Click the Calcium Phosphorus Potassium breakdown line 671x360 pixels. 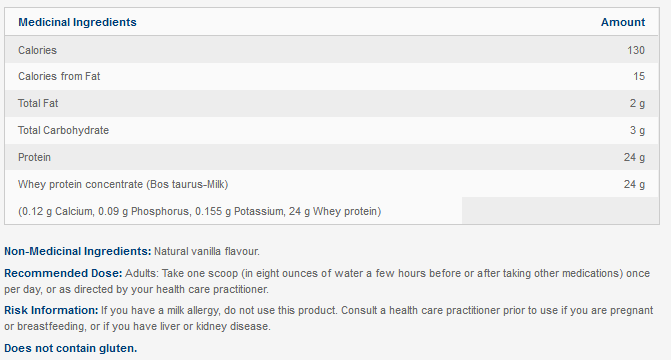coord(199,211)
